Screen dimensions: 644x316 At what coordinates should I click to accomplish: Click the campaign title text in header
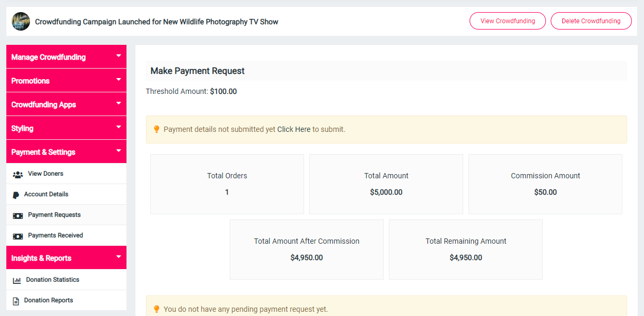click(x=157, y=22)
